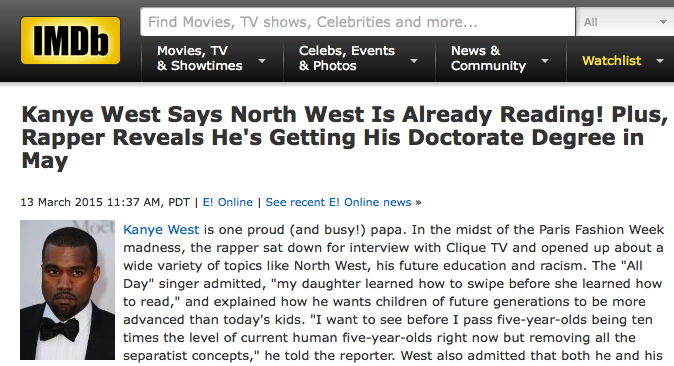Expand arrow next to 'News & Community'

545,61
